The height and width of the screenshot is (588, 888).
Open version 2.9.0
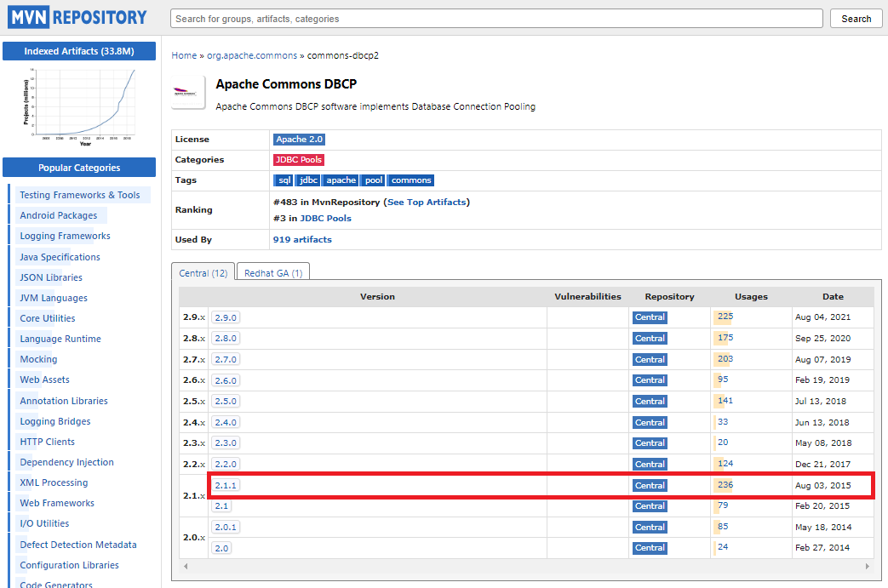[226, 317]
